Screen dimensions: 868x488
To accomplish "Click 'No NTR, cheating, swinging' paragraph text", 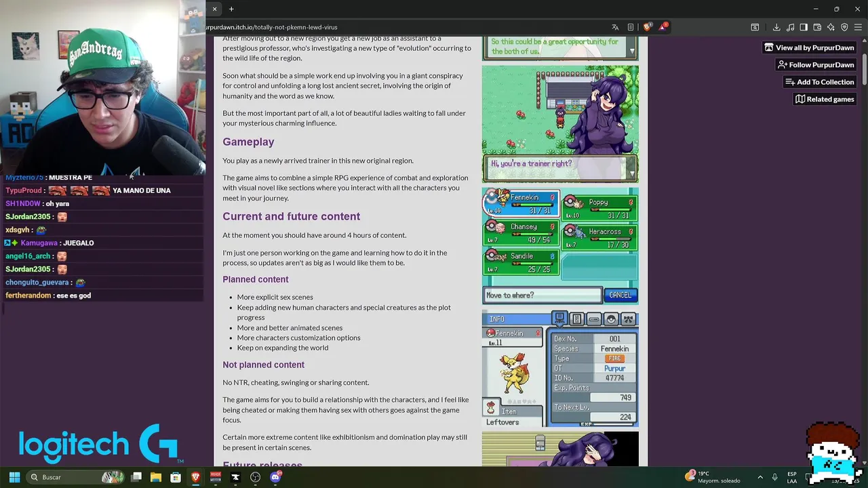I will click(296, 382).
